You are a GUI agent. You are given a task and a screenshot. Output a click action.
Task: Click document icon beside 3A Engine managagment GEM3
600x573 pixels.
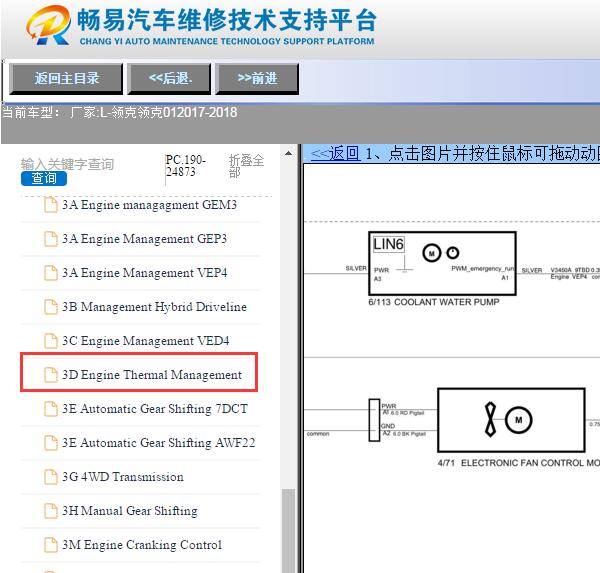[x=51, y=205]
